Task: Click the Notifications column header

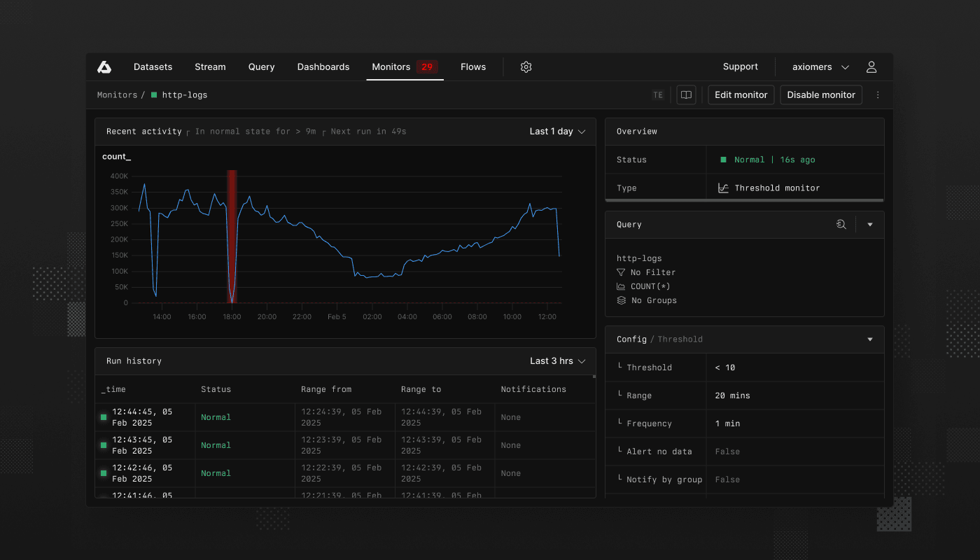Action: [x=533, y=389]
